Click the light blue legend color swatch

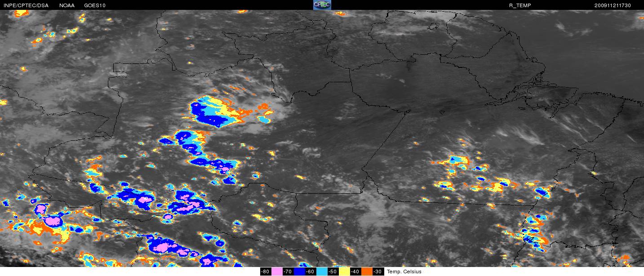(322, 272)
